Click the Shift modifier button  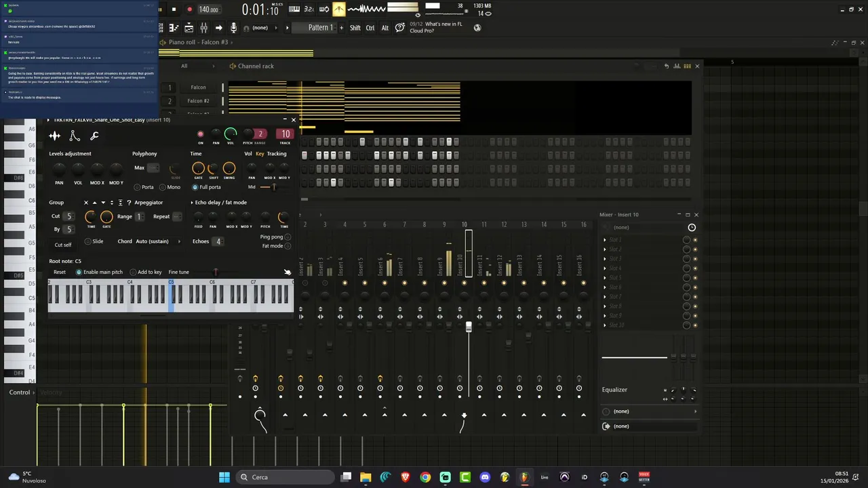coord(355,28)
